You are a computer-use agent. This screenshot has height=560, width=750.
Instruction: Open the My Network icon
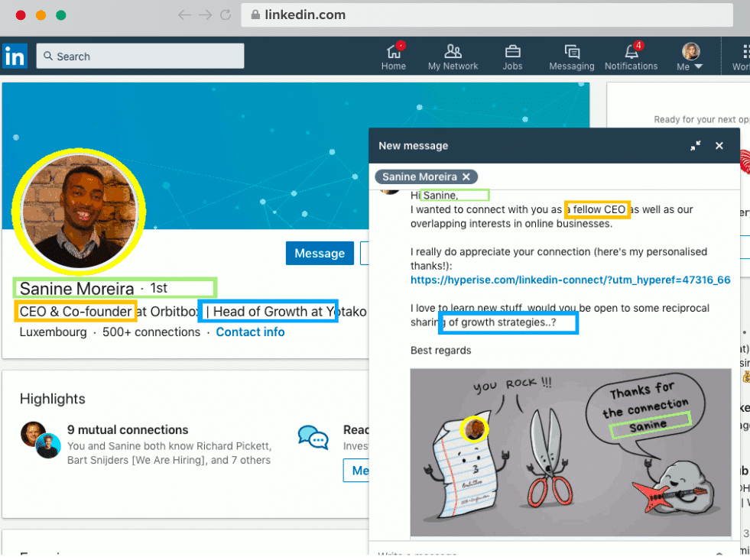point(453,52)
